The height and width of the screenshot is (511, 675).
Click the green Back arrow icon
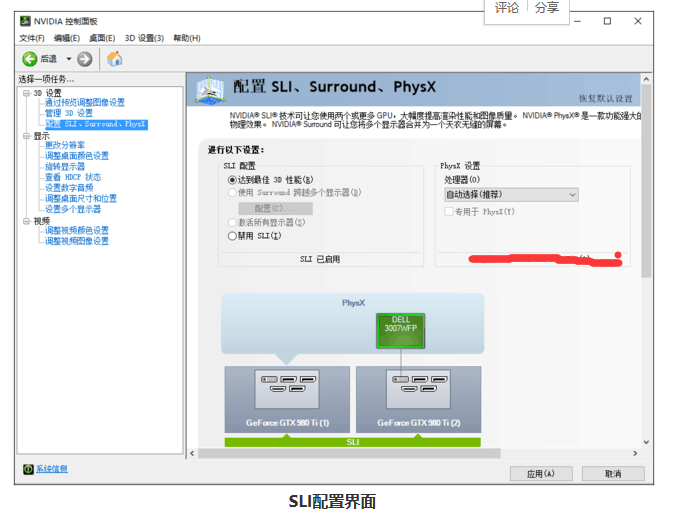point(30,59)
